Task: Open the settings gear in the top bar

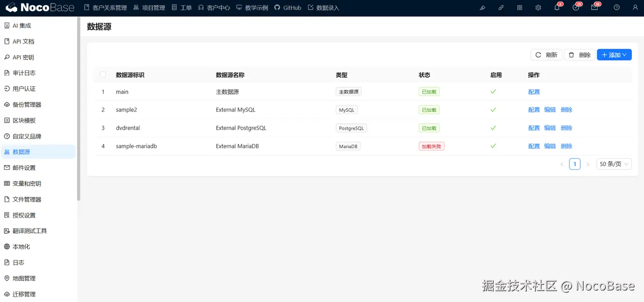Action: pyautogui.click(x=538, y=8)
